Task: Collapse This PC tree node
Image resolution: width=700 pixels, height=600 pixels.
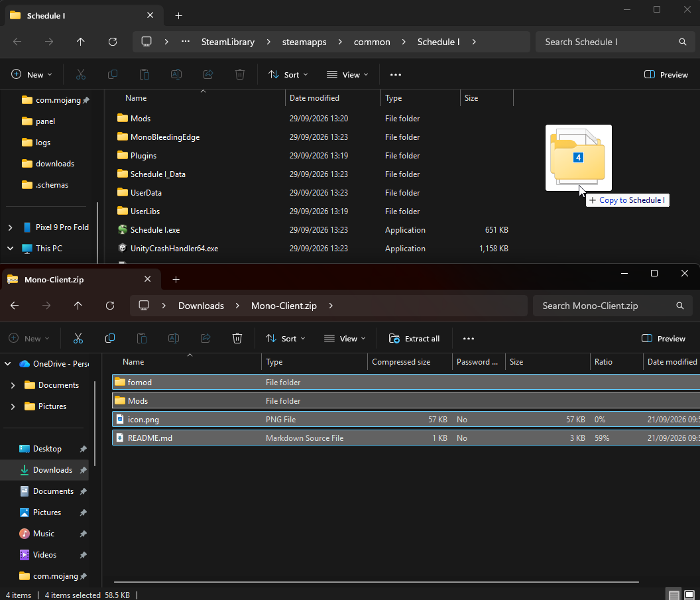Action: [x=10, y=248]
